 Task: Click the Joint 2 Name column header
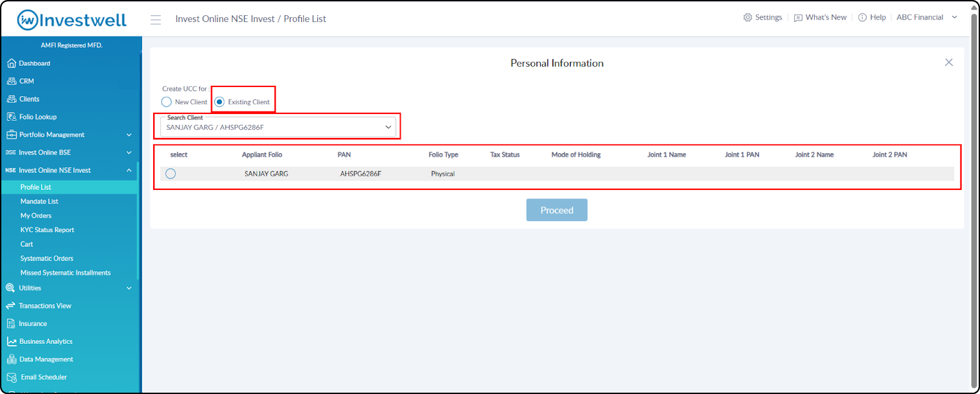coord(815,154)
